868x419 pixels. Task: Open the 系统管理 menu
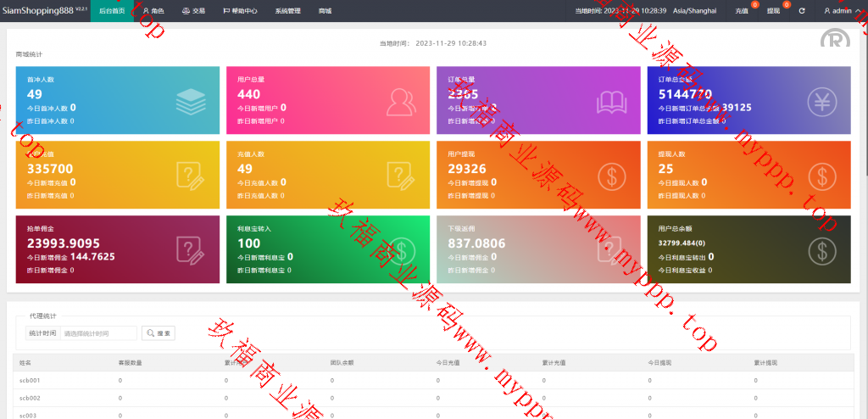click(x=287, y=11)
